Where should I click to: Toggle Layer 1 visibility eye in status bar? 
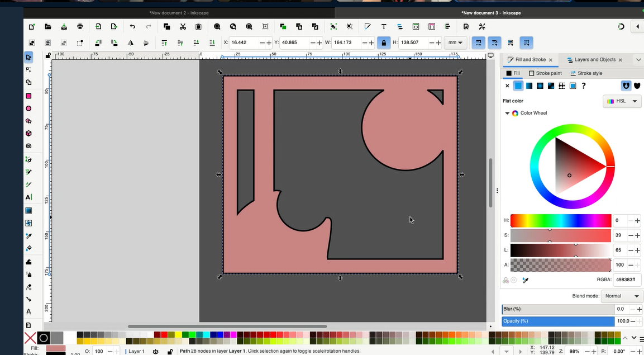[156, 351]
